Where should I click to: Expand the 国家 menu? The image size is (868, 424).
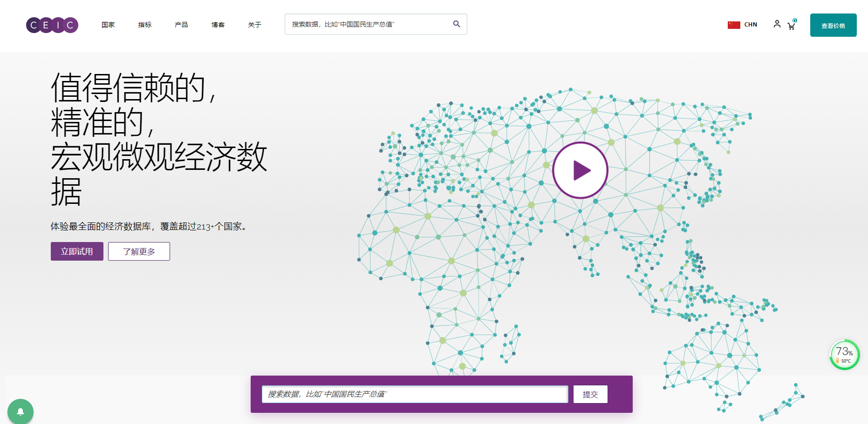(x=108, y=25)
